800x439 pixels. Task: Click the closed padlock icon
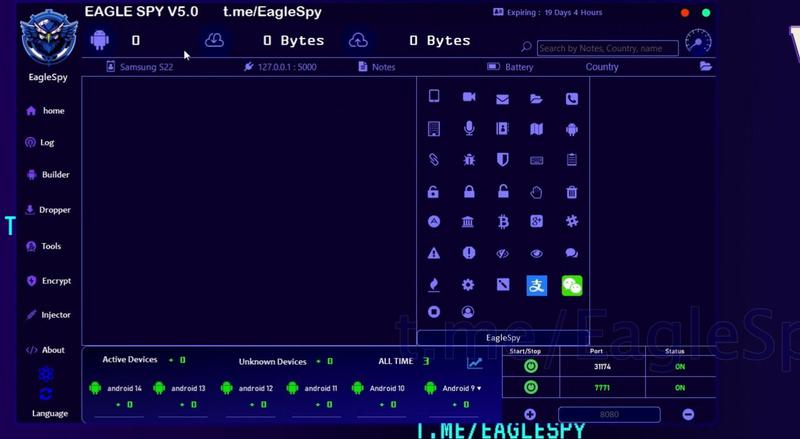(x=469, y=191)
